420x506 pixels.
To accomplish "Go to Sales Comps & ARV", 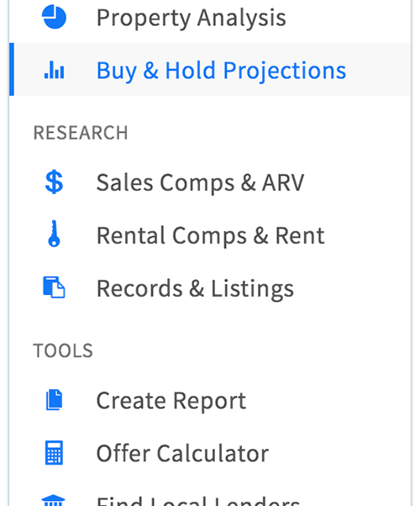I will tap(200, 182).
